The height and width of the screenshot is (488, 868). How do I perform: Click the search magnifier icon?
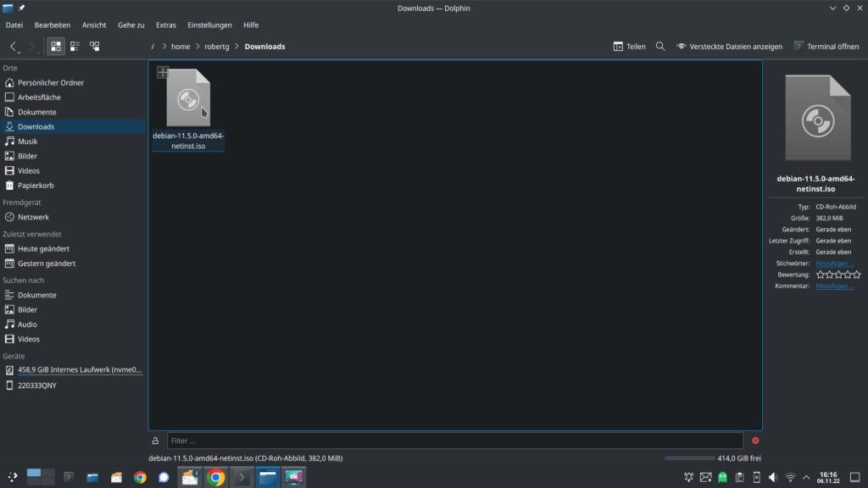(660, 47)
